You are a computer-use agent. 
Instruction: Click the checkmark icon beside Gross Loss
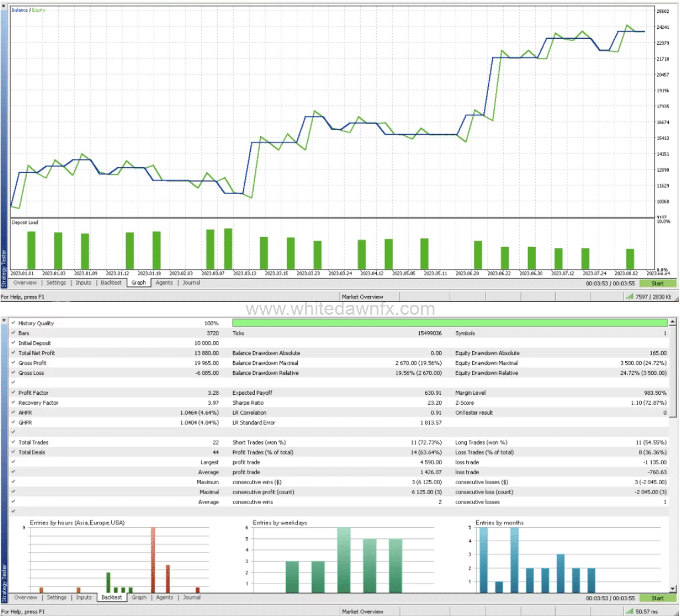pos(13,373)
